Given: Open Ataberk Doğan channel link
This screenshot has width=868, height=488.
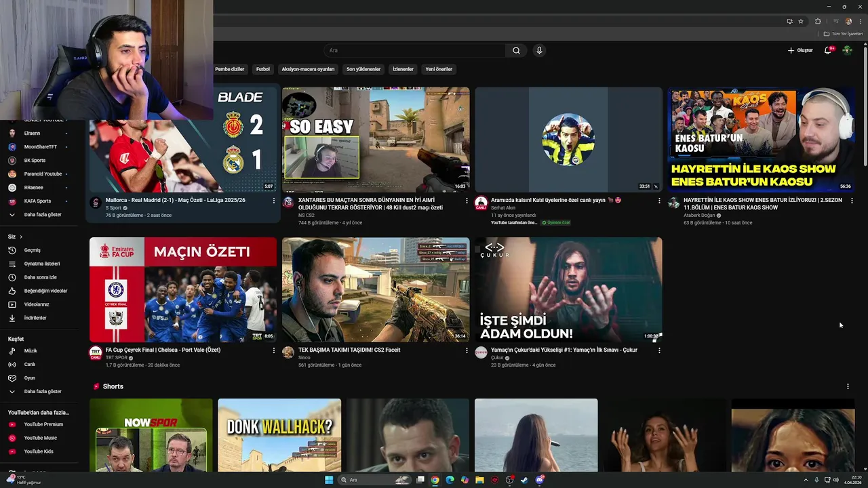Looking at the screenshot, I should (699, 216).
